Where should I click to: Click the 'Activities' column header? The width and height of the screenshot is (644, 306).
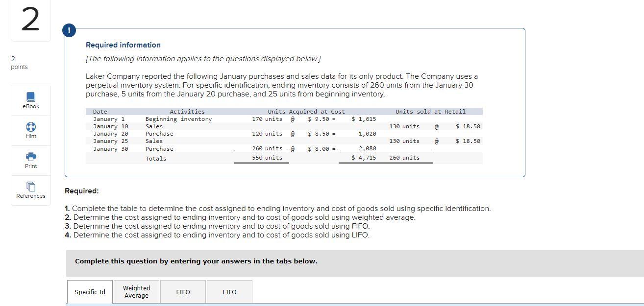pyautogui.click(x=187, y=112)
